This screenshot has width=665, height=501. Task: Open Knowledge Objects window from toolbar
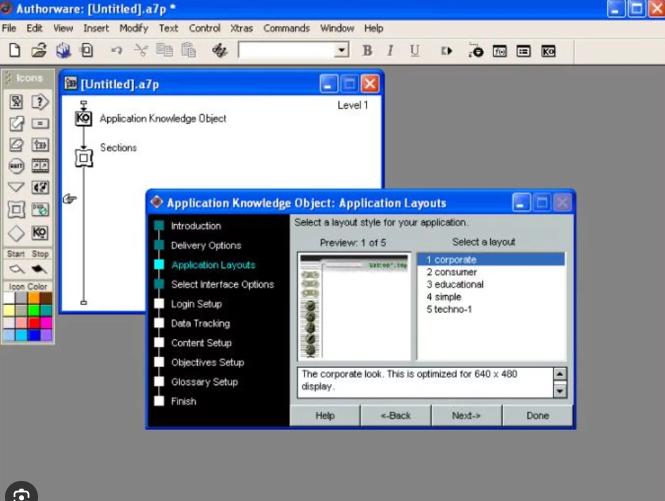point(548,51)
